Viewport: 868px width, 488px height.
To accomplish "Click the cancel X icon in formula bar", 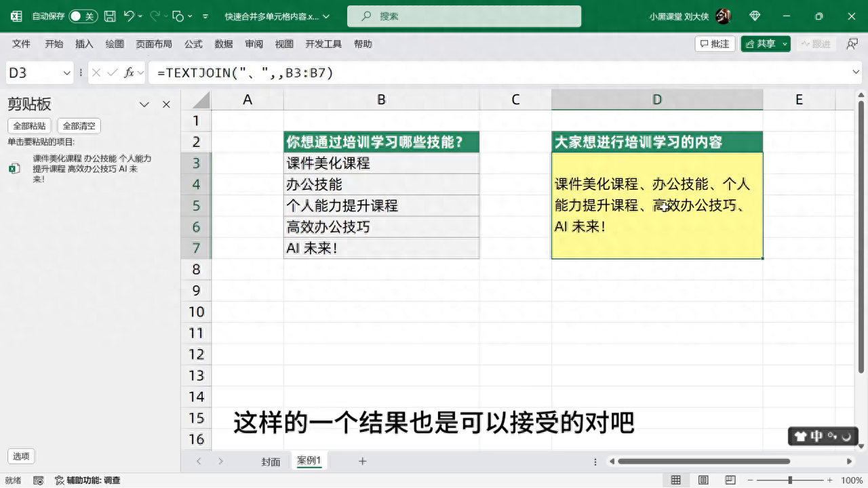I will click(x=96, y=73).
